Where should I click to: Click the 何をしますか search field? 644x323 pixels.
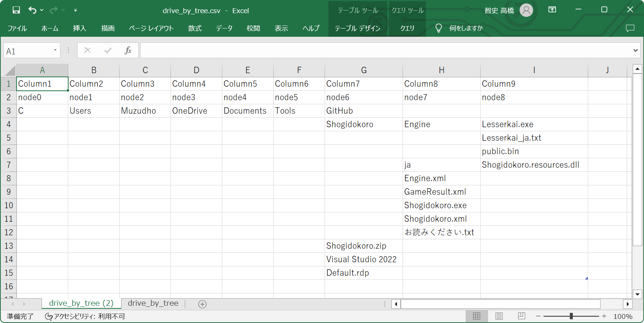466,28
